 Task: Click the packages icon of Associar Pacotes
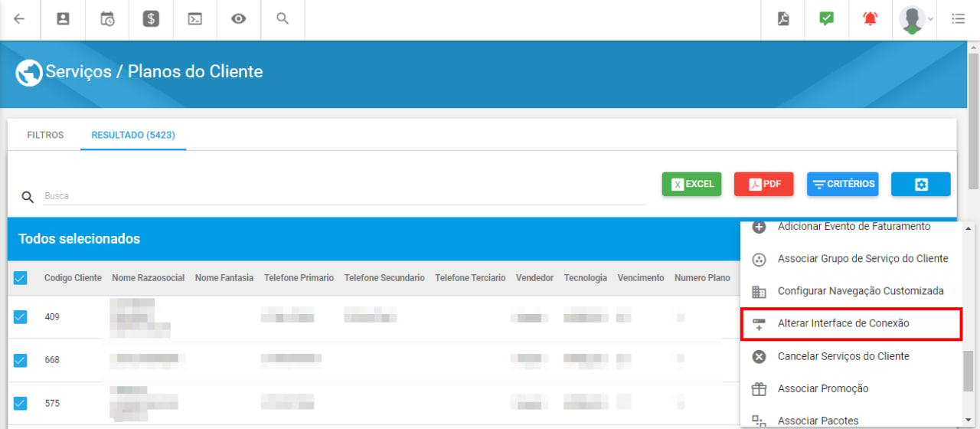tap(759, 420)
